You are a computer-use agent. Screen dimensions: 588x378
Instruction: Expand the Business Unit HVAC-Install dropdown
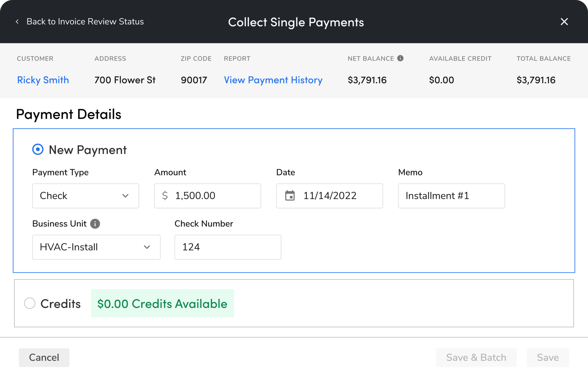96,247
